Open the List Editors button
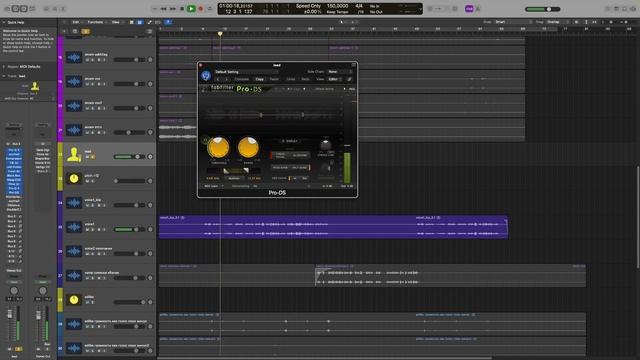Viewport: 640px width, 360px height. coord(608,9)
